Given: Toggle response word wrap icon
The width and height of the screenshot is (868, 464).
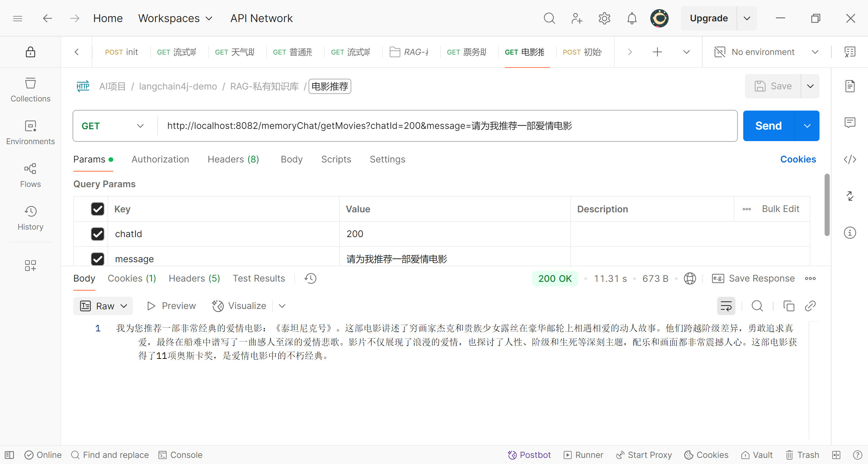Looking at the screenshot, I should point(726,306).
